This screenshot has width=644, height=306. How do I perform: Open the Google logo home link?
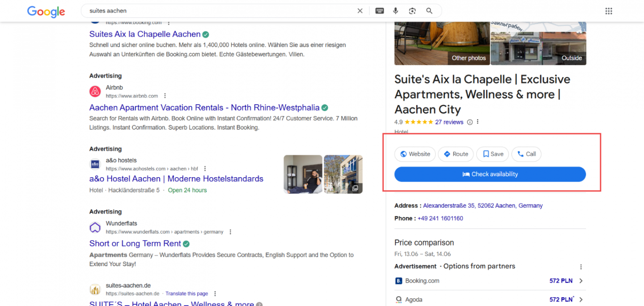46,12
